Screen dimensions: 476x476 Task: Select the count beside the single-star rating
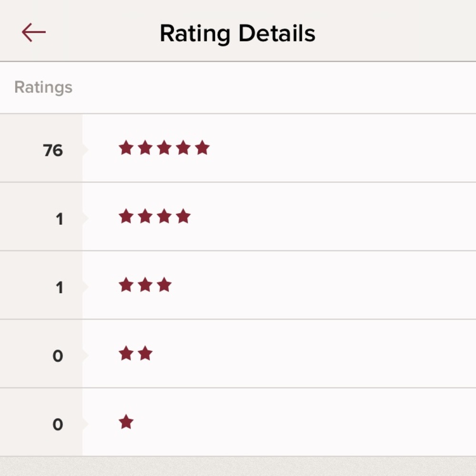pyautogui.click(x=58, y=425)
